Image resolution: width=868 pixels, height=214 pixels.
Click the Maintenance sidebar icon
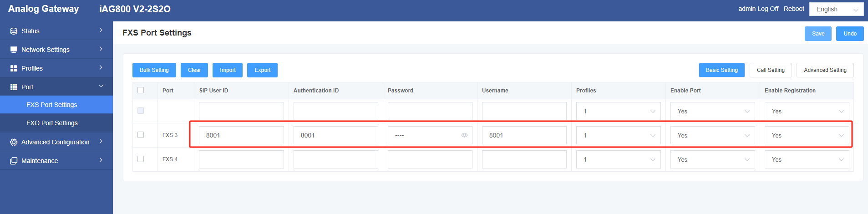pyautogui.click(x=14, y=161)
